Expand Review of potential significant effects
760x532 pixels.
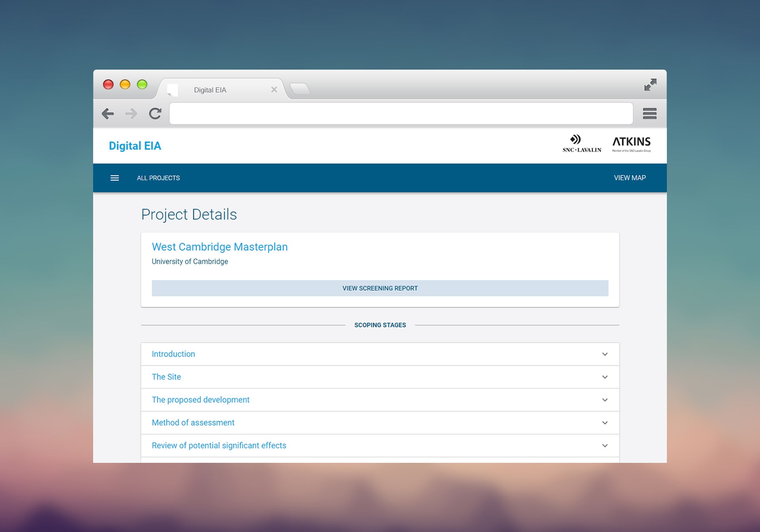tap(604, 446)
